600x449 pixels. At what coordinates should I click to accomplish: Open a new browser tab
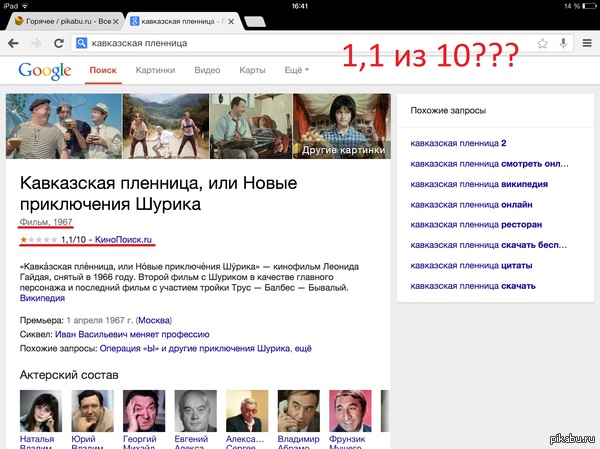[255, 22]
